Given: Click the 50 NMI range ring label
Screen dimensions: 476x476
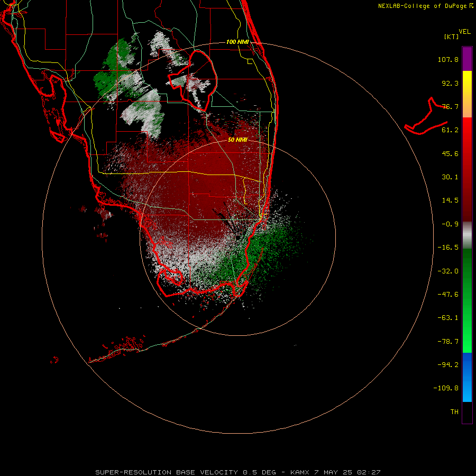Looking at the screenshot, I should tap(237, 140).
